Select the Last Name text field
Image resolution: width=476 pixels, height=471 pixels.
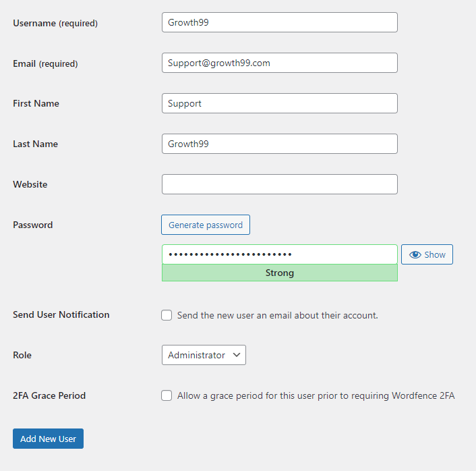(x=279, y=144)
